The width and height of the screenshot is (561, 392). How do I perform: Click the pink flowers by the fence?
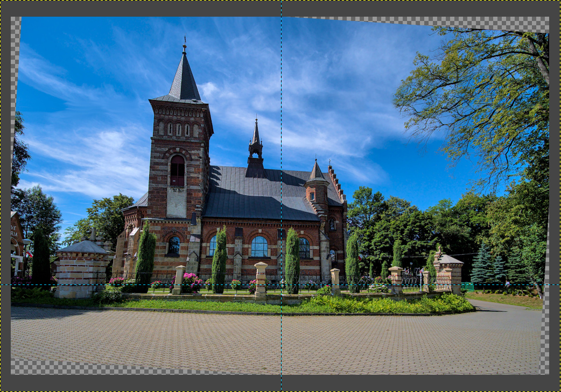tap(191, 281)
